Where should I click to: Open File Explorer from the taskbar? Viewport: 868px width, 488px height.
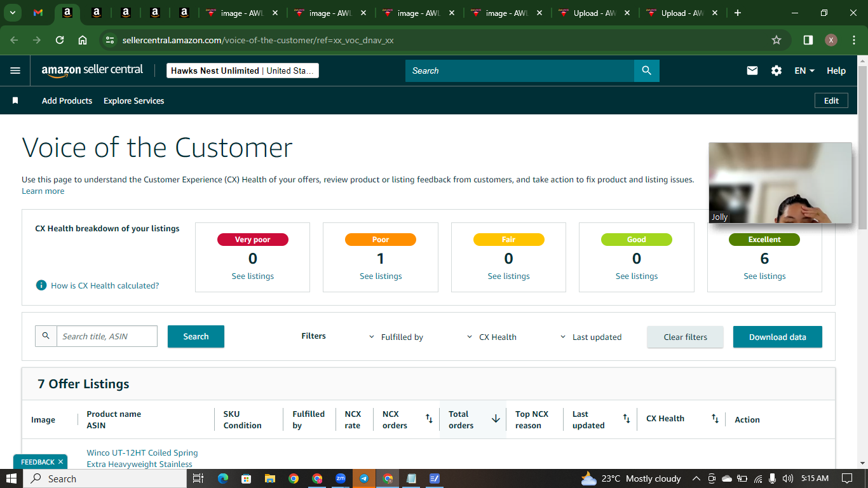tap(270, 478)
